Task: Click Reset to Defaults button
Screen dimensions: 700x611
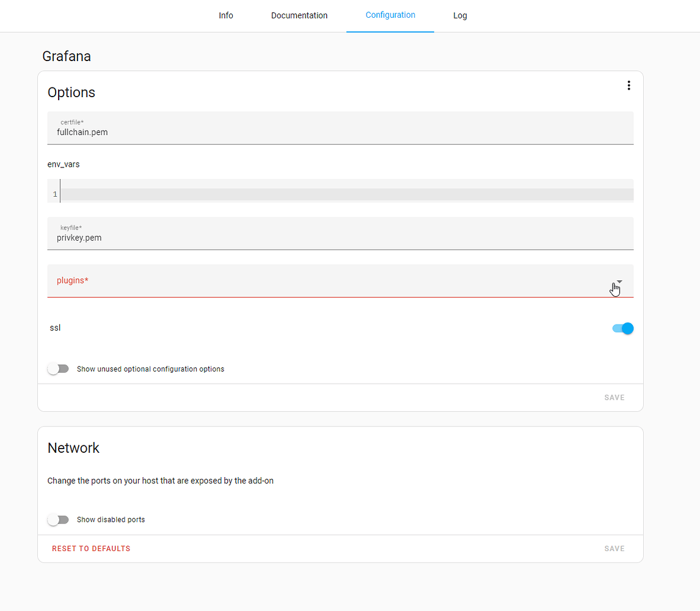Action: tap(91, 549)
